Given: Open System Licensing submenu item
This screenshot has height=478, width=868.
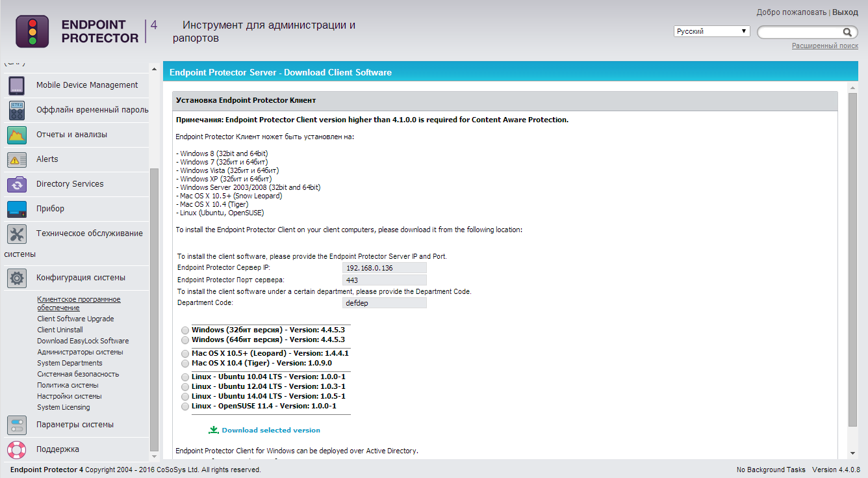Looking at the screenshot, I should coord(64,407).
